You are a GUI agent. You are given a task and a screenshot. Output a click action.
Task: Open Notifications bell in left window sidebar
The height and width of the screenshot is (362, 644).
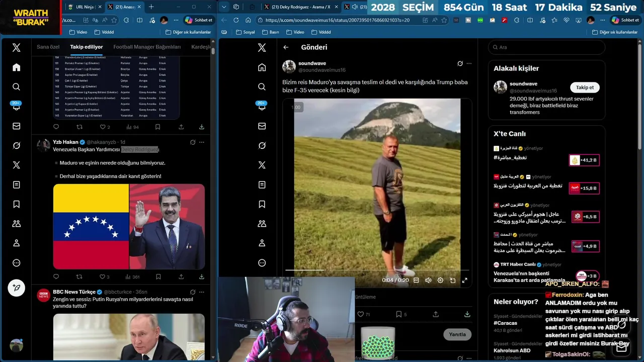pyautogui.click(x=17, y=107)
